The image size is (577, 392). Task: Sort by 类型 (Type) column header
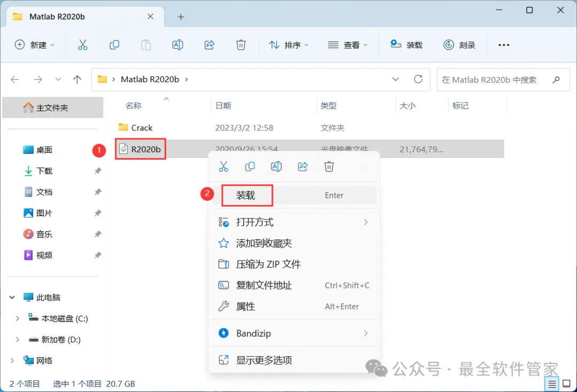point(328,106)
